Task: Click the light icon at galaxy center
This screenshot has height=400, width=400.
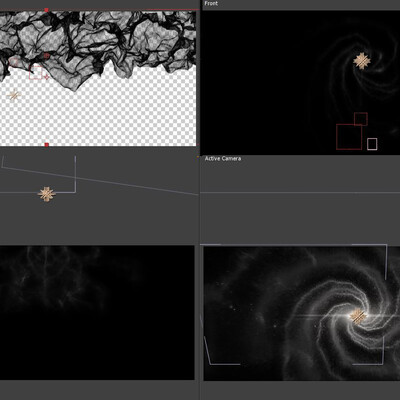Action: (x=358, y=316)
